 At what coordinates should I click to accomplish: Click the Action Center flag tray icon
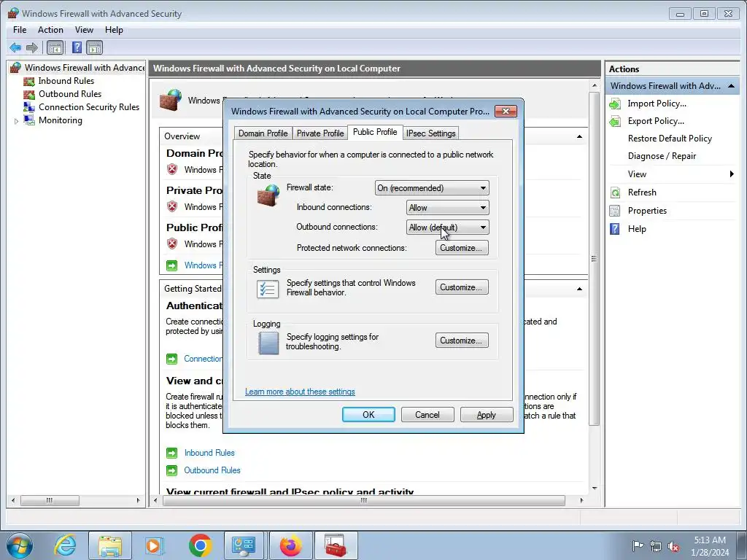[637, 546]
